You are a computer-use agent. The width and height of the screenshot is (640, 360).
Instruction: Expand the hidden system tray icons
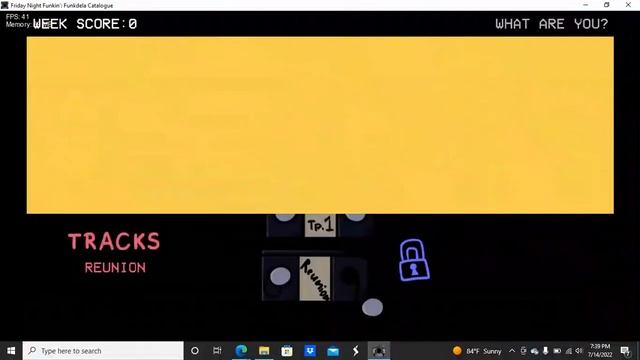(512, 351)
